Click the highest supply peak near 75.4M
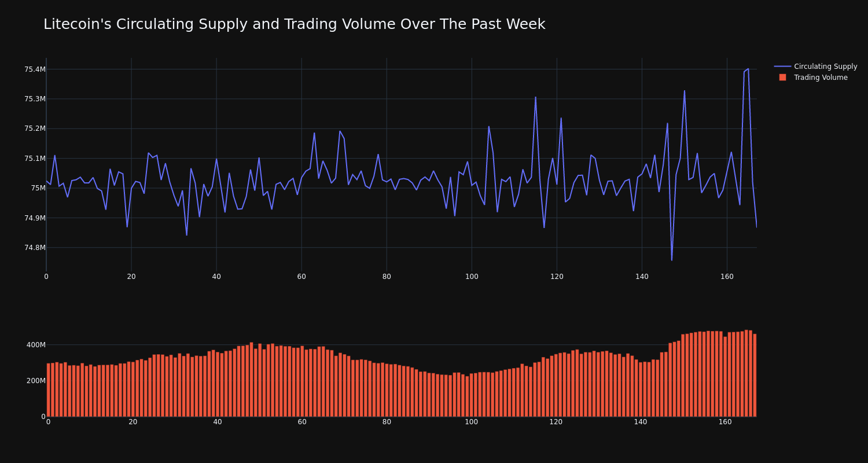 pyautogui.click(x=748, y=69)
